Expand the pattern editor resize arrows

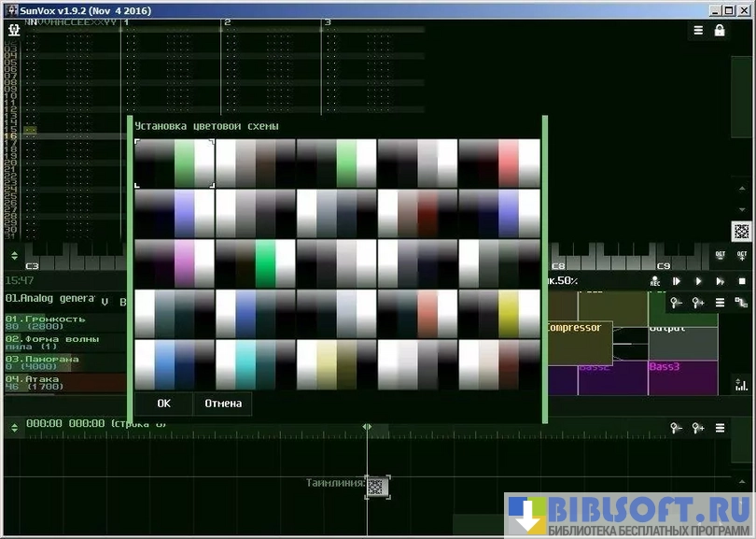point(14,255)
